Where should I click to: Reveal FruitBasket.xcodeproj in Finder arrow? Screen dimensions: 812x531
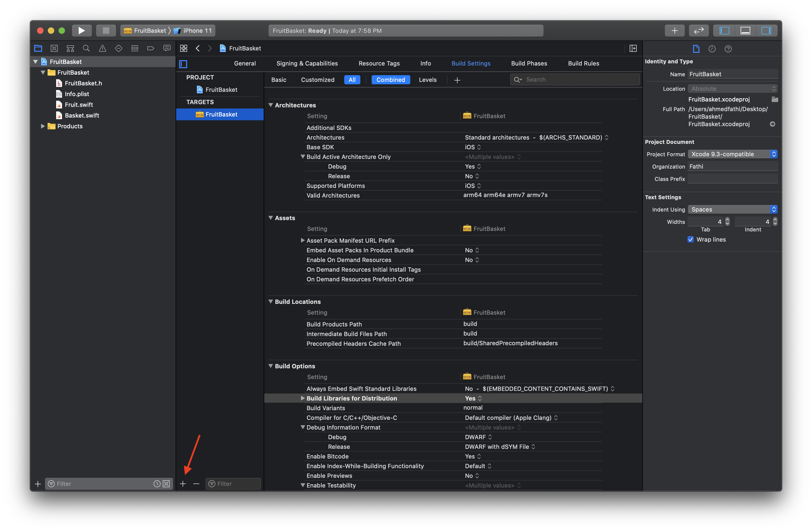pos(773,124)
